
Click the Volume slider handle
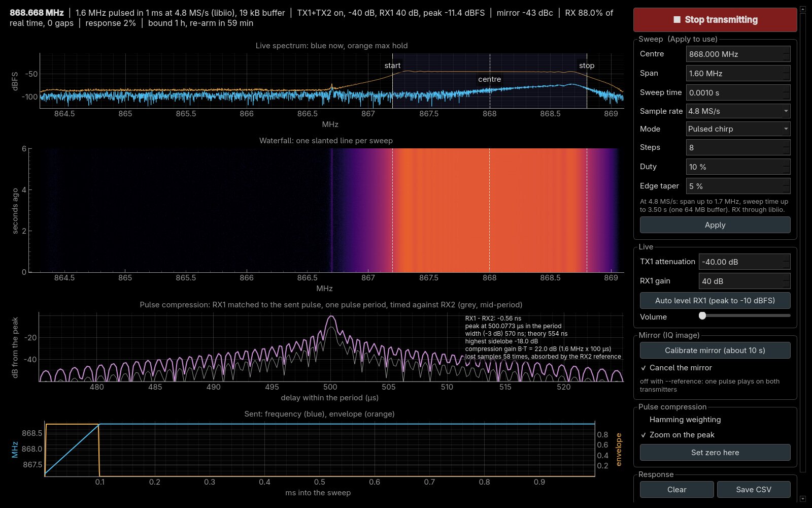[702, 315]
